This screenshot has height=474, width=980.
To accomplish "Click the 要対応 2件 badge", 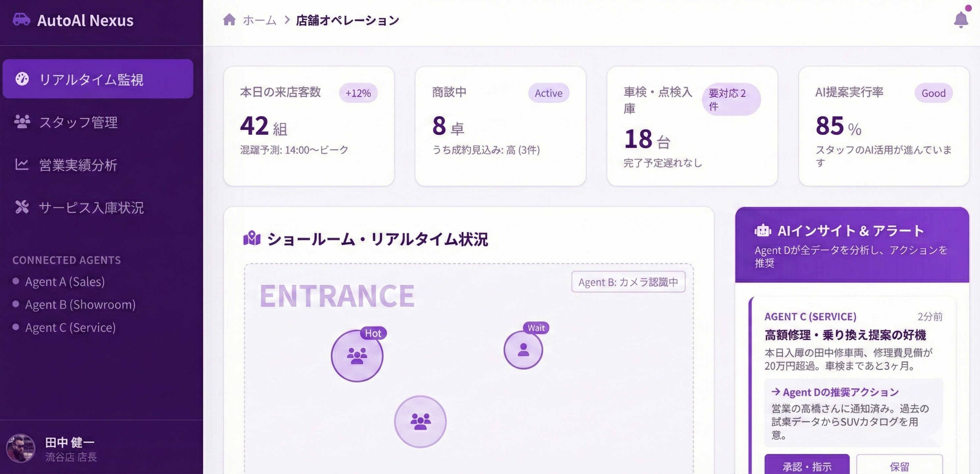I will click(731, 99).
